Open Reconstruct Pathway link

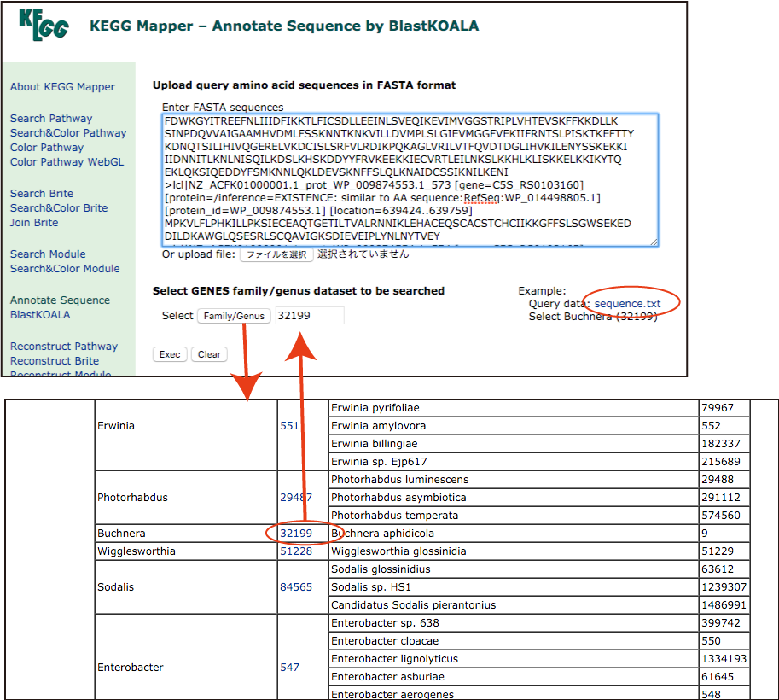pyautogui.click(x=64, y=346)
